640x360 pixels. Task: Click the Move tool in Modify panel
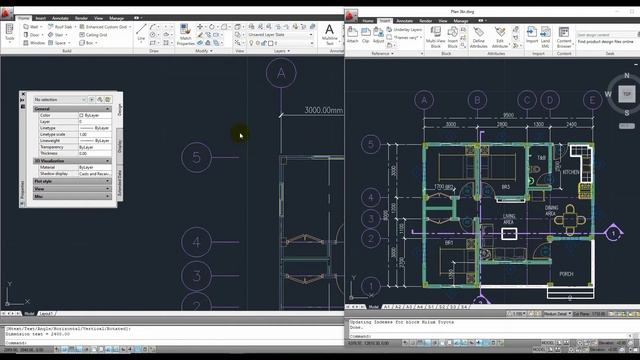pos(200,27)
